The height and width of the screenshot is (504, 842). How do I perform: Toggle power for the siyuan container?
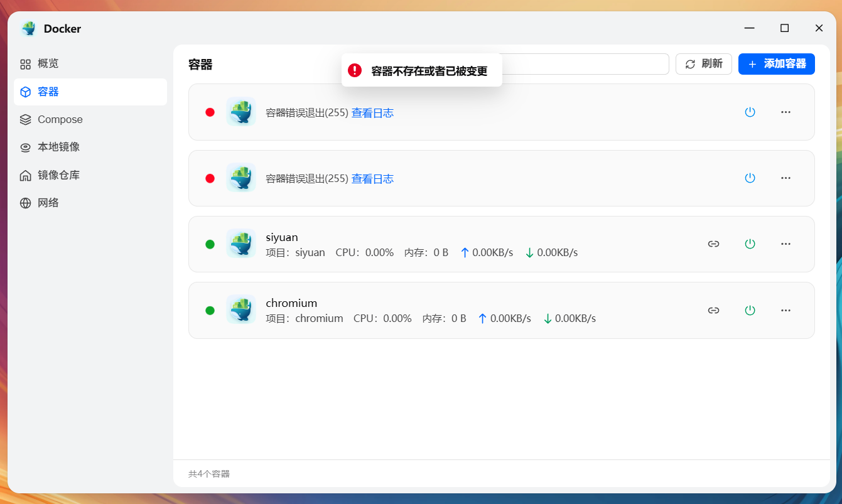[750, 244]
